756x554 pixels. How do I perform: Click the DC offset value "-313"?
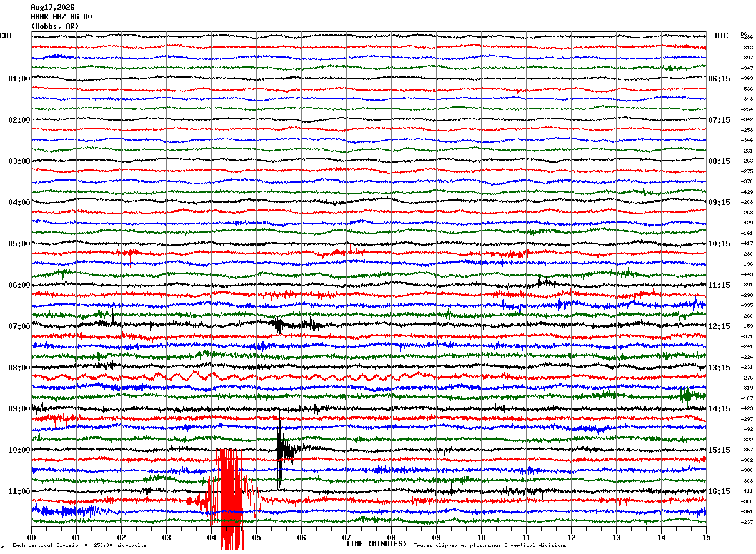coord(747,48)
